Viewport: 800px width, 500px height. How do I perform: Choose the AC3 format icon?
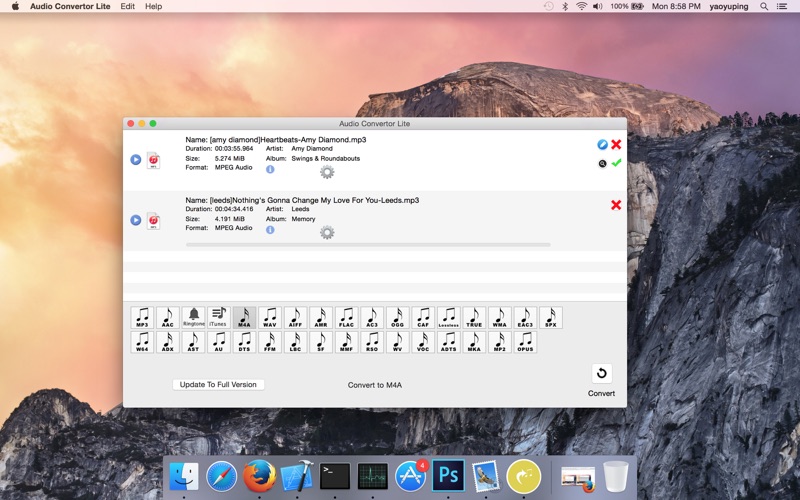point(372,317)
